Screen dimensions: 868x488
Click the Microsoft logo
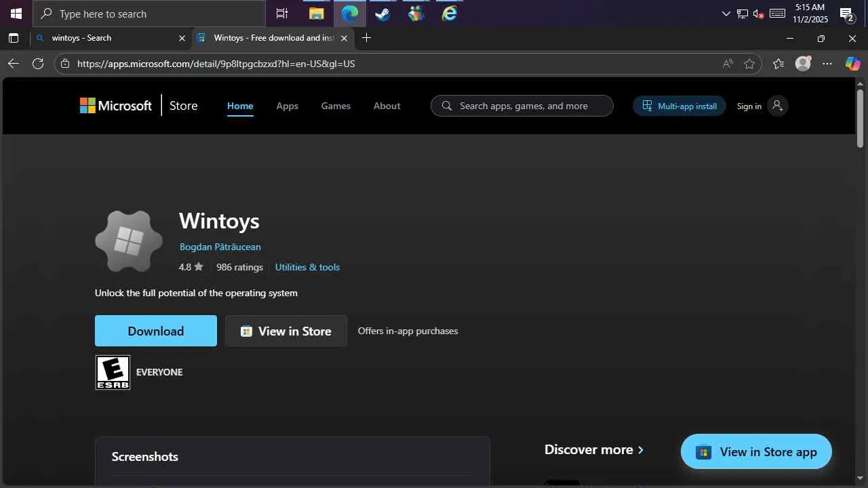116,106
